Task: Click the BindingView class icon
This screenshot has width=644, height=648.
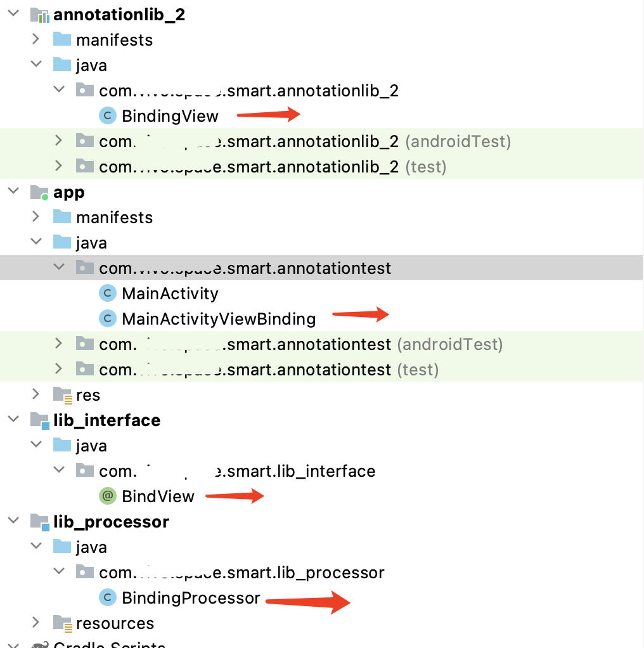Action: [x=107, y=115]
